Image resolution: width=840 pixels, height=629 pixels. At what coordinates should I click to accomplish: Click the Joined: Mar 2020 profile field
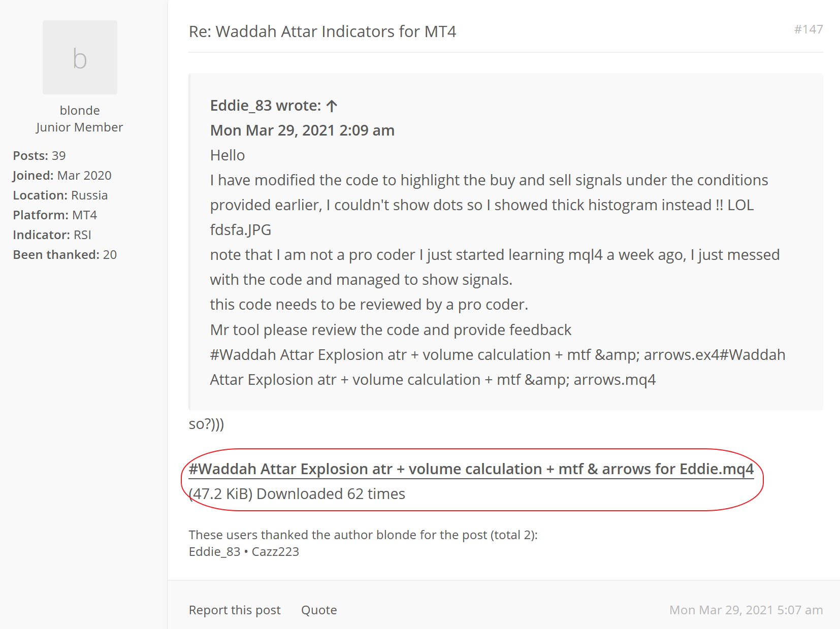click(x=62, y=176)
